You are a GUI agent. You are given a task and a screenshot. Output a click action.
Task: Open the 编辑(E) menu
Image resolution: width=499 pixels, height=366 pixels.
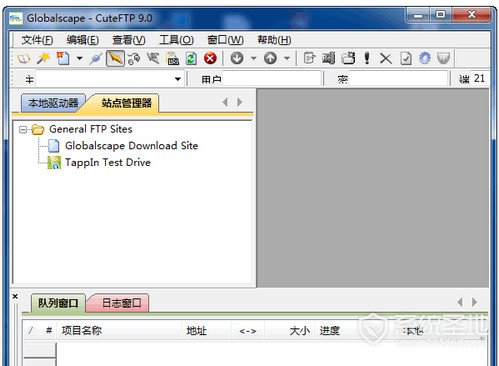[83, 40]
